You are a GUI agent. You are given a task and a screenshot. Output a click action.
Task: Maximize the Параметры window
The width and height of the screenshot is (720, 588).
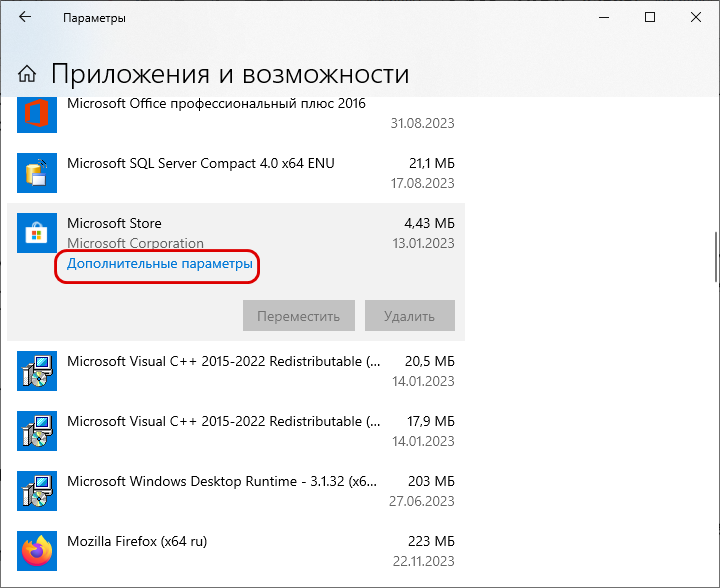(650, 17)
